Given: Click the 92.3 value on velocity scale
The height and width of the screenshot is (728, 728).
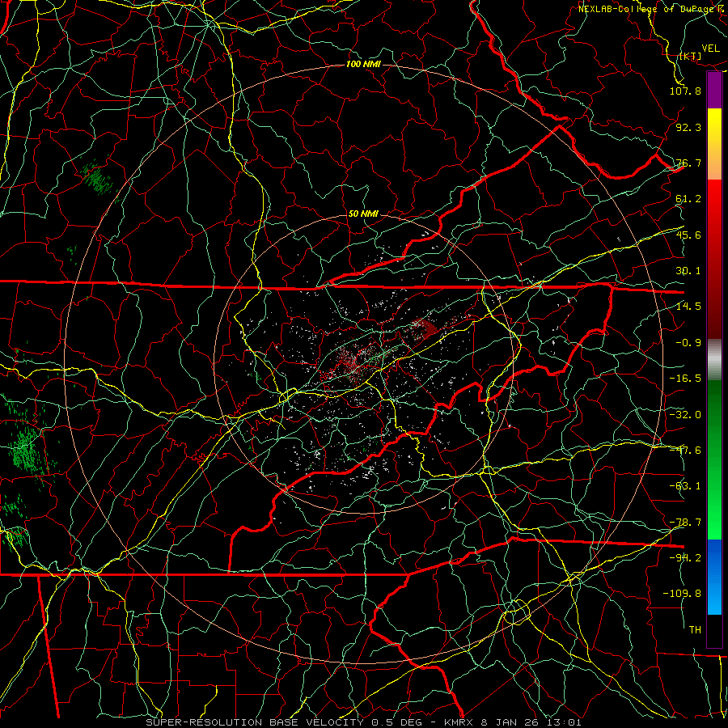Looking at the screenshot, I should (688, 127).
